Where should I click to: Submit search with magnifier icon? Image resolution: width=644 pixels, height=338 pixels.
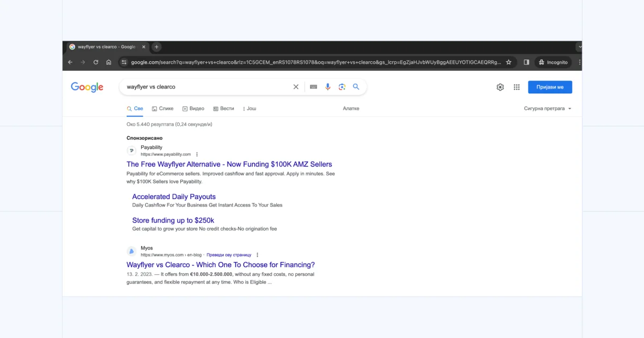click(356, 87)
